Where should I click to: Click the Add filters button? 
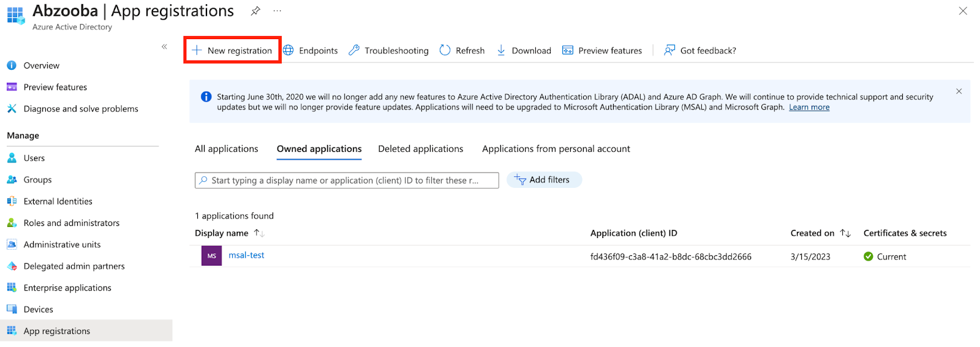click(544, 180)
